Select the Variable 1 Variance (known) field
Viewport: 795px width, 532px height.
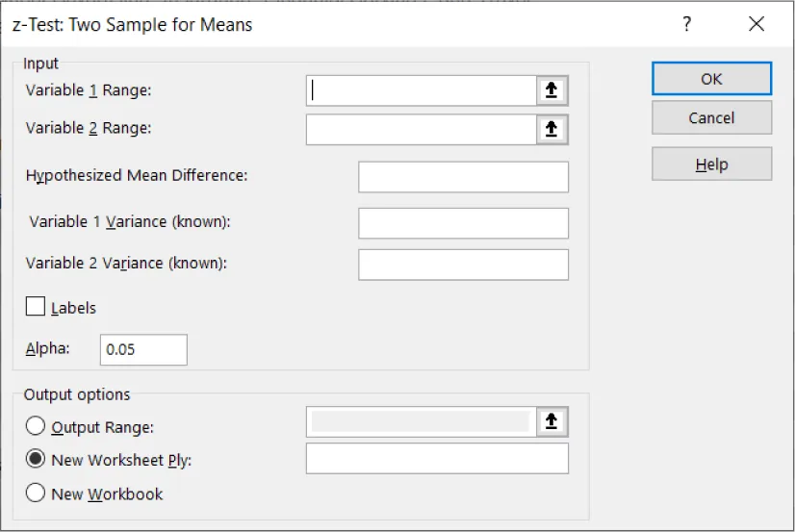[x=463, y=222]
